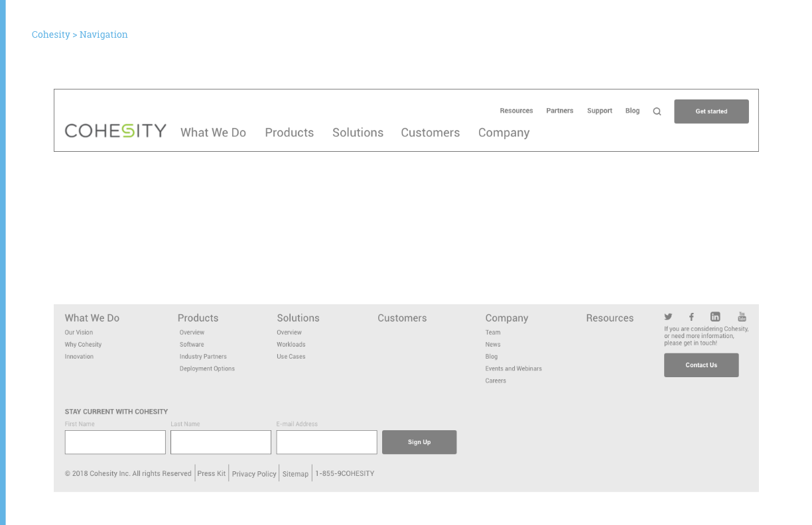Click the Sign Up button
Screen dimensions: 812x525
[419, 442]
